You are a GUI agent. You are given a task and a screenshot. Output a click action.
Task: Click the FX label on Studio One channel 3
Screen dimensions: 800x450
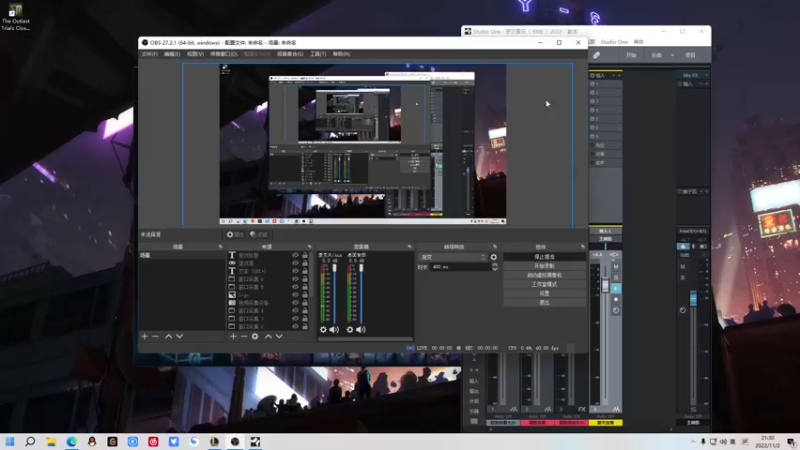click(x=582, y=409)
